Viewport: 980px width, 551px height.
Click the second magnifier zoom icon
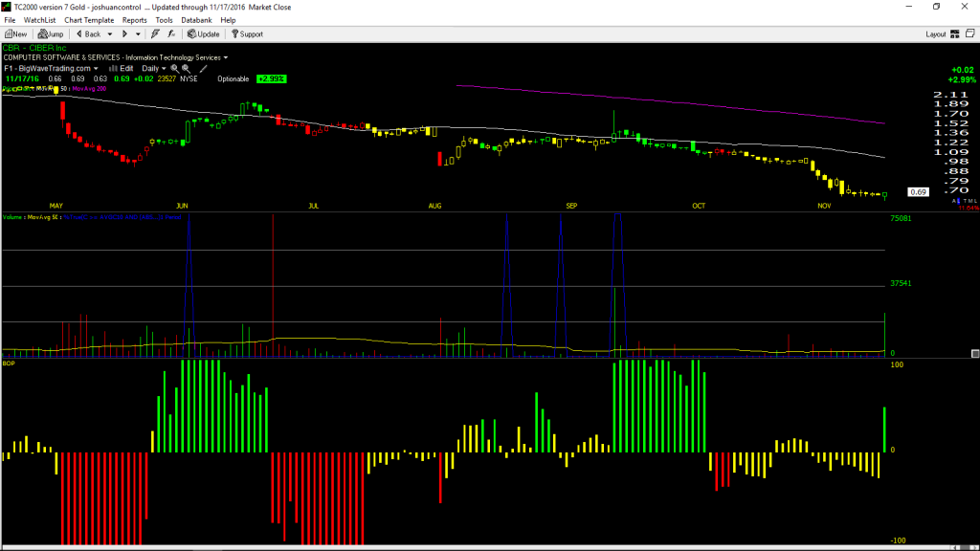(187, 68)
